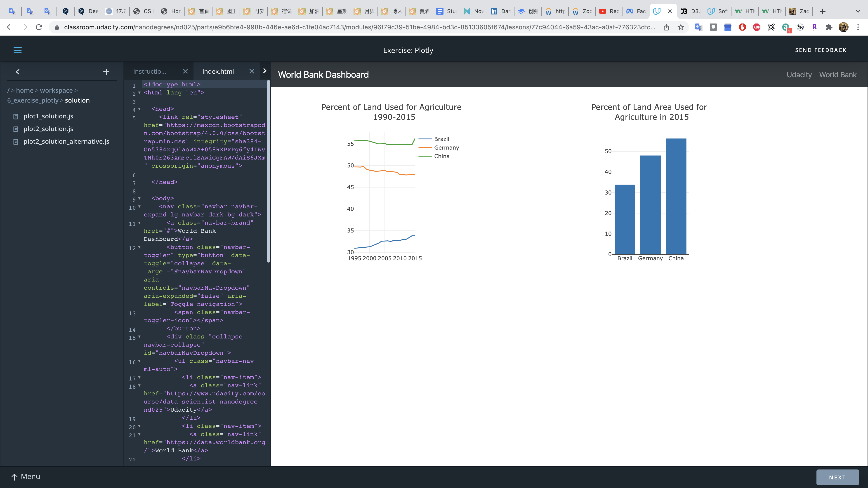Click the tab scroll right arrow
The width and height of the screenshot is (868, 488).
coord(264,71)
